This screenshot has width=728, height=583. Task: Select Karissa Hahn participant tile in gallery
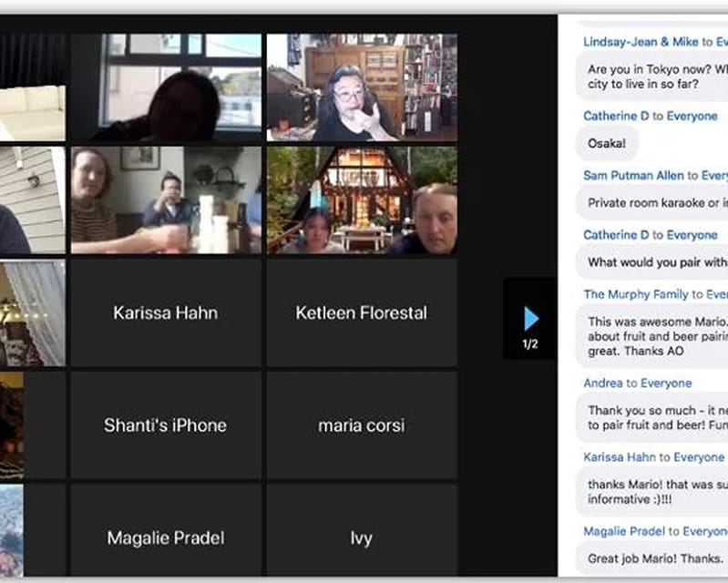tap(166, 312)
